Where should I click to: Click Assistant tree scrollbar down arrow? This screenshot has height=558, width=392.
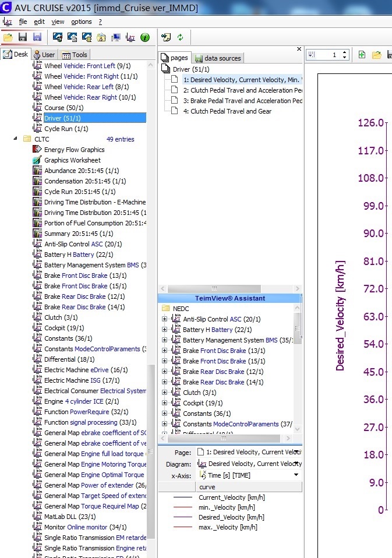298,429
